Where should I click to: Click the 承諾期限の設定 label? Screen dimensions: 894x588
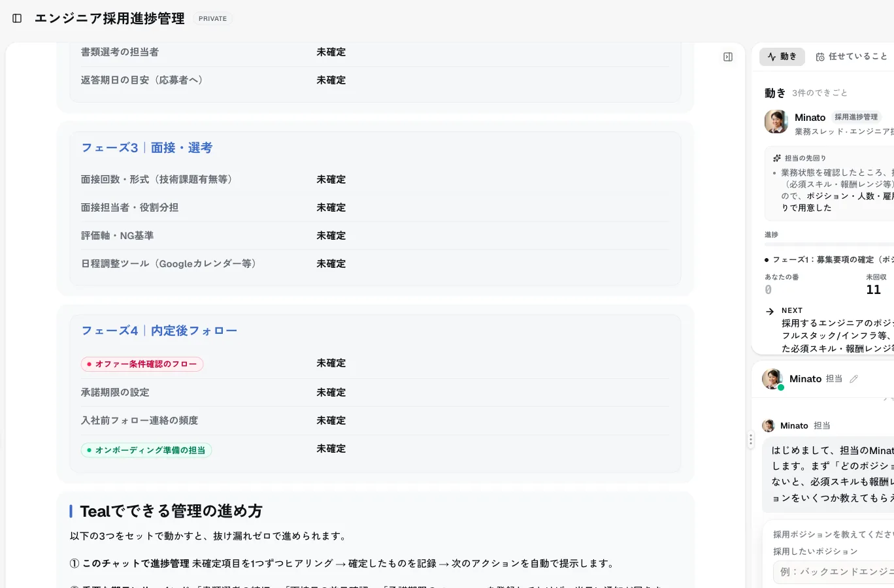click(x=115, y=392)
